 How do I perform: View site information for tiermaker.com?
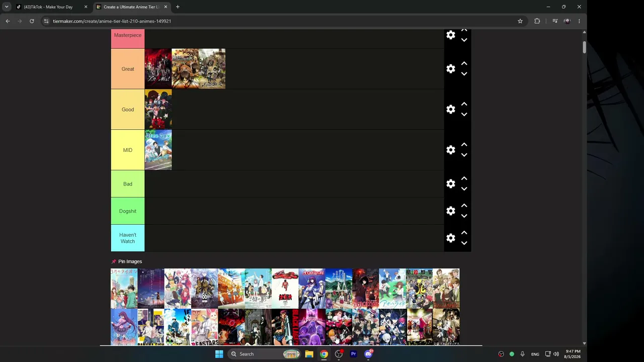pyautogui.click(x=46, y=21)
